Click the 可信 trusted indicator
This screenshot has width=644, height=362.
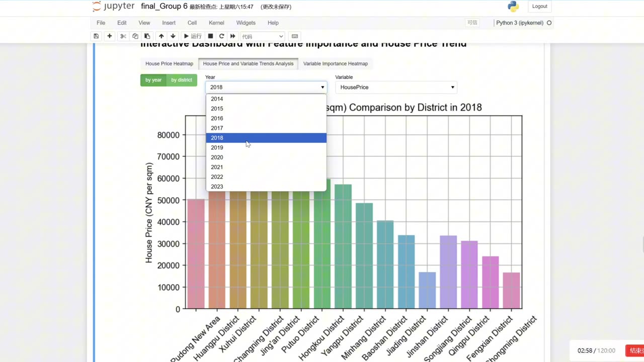472,23
